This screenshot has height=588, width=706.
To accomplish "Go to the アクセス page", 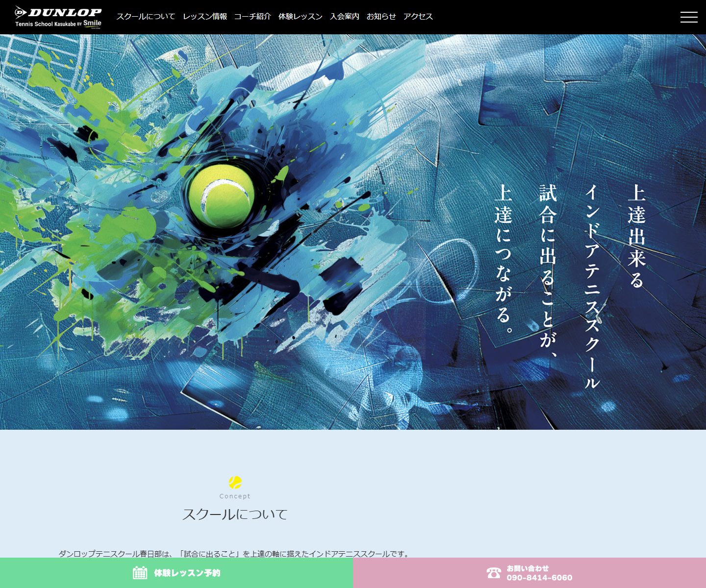I will pyautogui.click(x=418, y=17).
